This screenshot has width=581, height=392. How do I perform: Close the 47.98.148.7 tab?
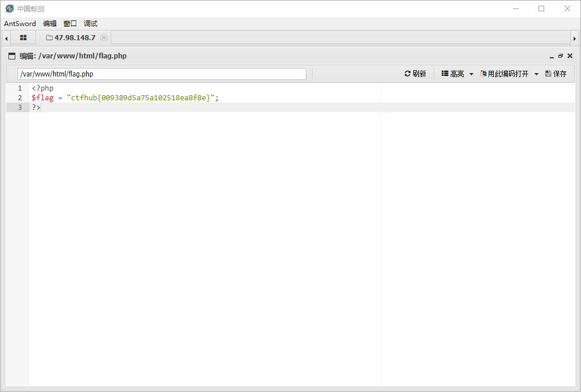104,38
